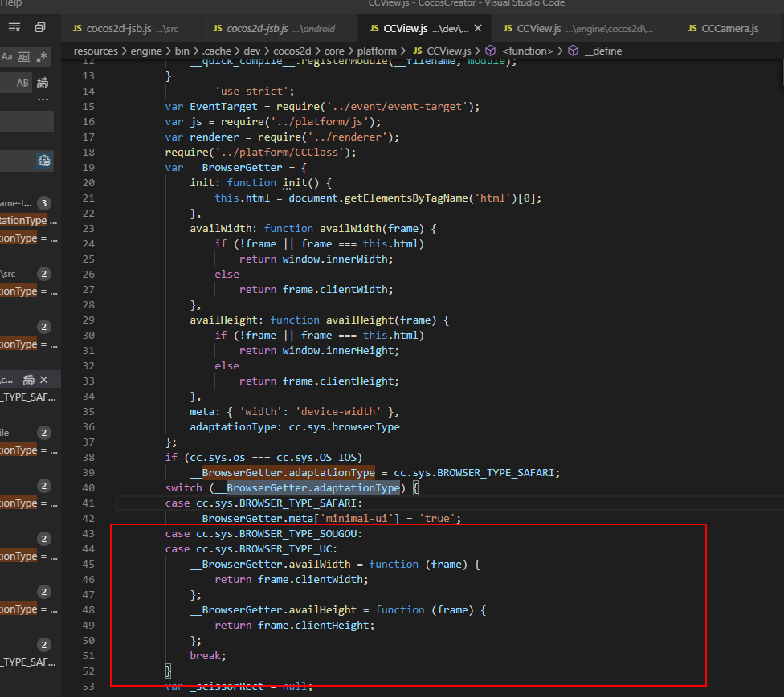Click the 'bin' breadcrumb

(182, 51)
